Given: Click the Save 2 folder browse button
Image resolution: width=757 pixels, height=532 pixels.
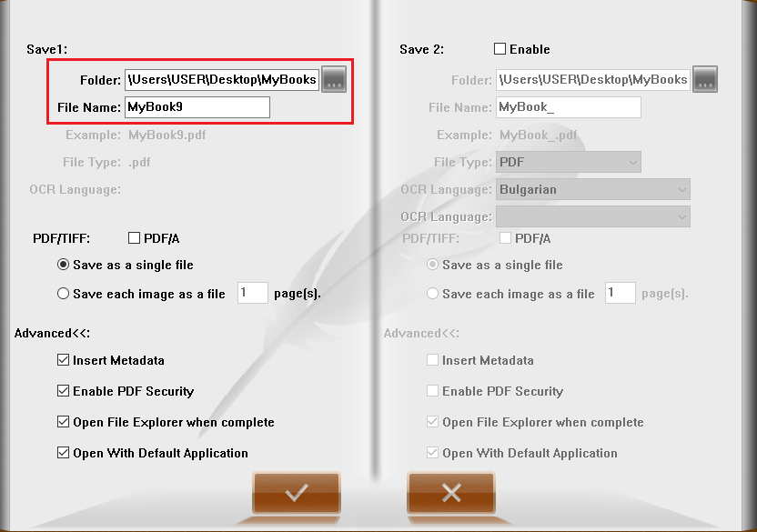Looking at the screenshot, I should click(x=705, y=79).
